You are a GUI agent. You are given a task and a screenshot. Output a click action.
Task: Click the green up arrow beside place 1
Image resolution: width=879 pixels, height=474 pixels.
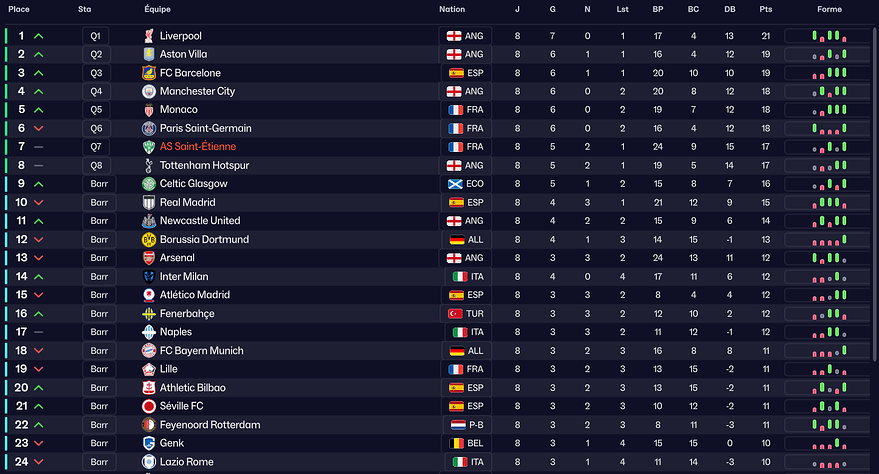click(39, 36)
